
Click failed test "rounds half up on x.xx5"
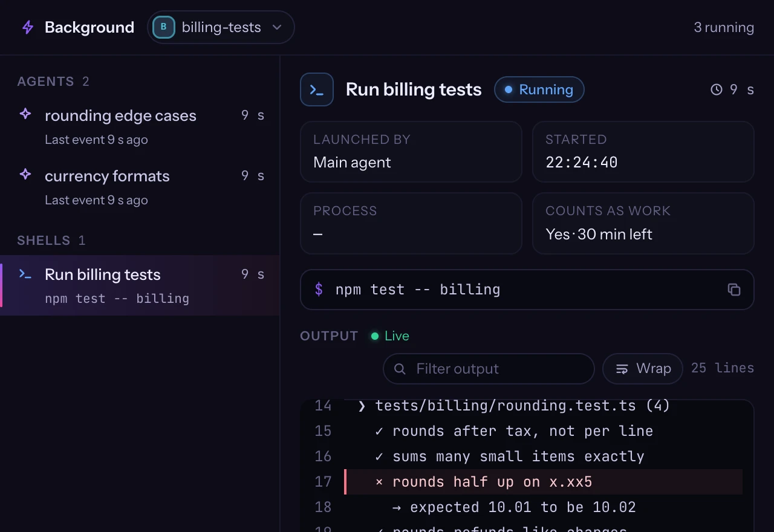pyautogui.click(x=543, y=482)
